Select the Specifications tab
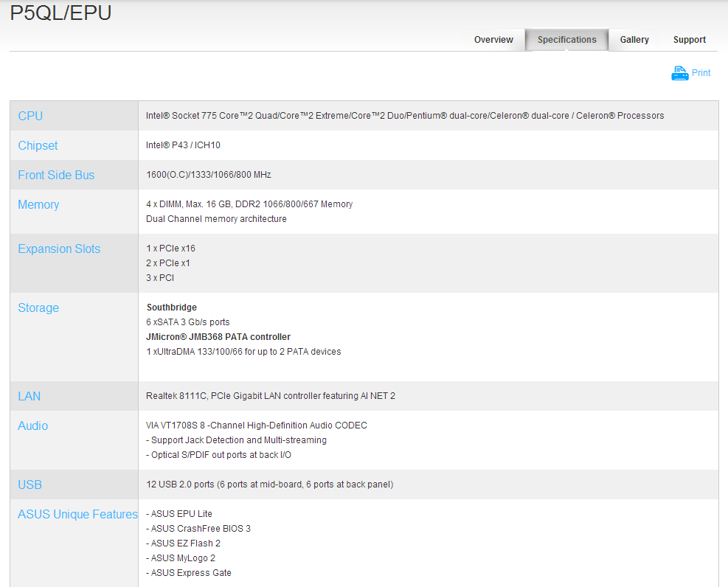The width and height of the screenshot is (728, 587). [x=566, y=40]
